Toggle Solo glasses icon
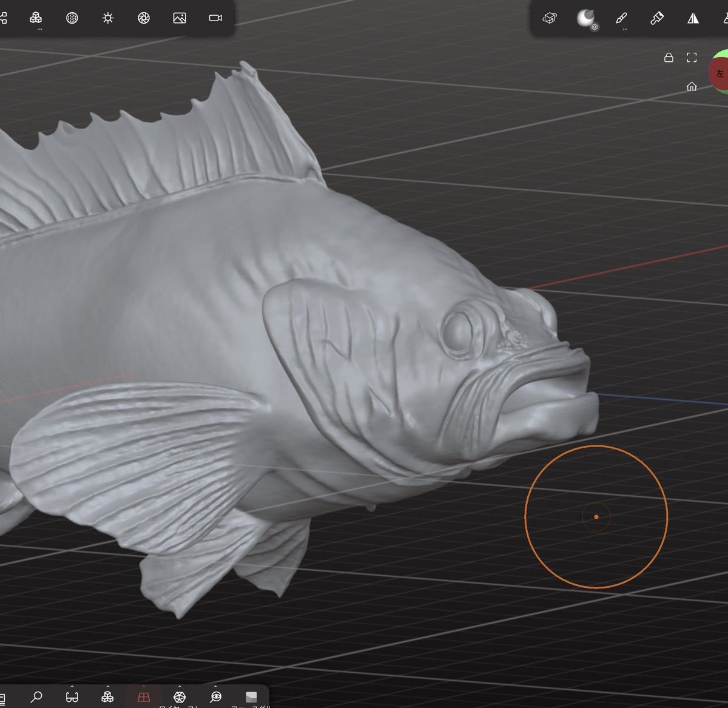 pos(72,696)
